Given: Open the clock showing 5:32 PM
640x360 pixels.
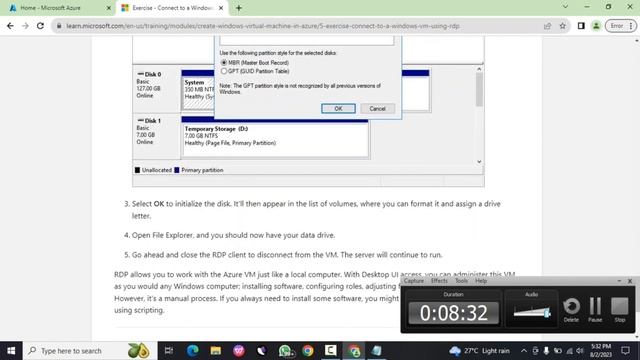Looking at the screenshot, I should [x=601, y=351].
